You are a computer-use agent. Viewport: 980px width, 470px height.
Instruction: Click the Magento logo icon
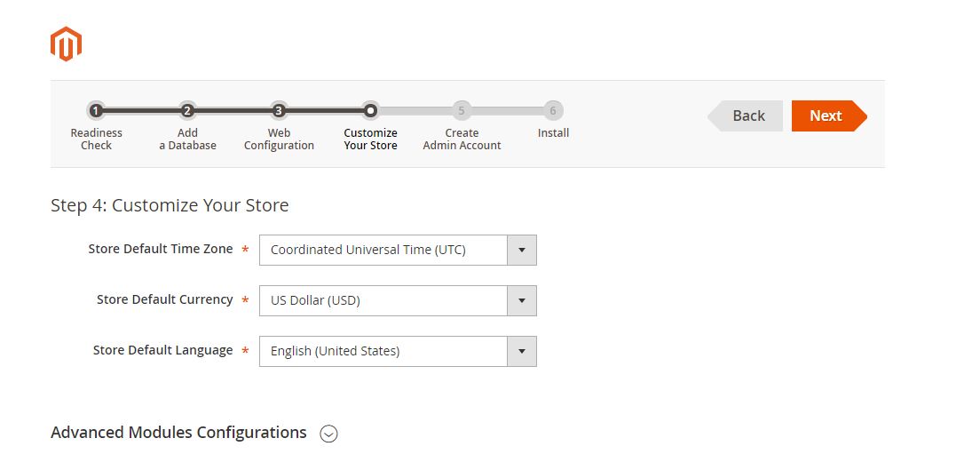click(66, 44)
